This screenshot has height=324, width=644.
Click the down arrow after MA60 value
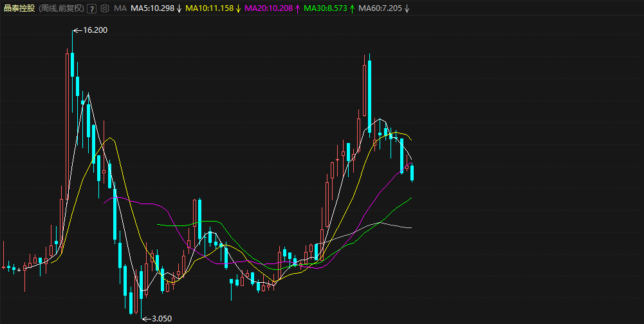pyautogui.click(x=407, y=8)
